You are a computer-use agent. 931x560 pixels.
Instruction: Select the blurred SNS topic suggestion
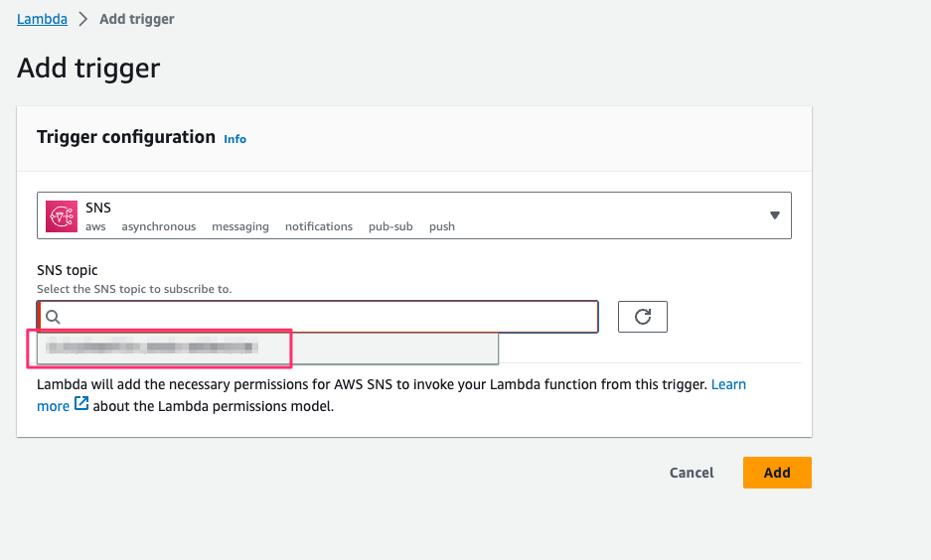[267, 348]
